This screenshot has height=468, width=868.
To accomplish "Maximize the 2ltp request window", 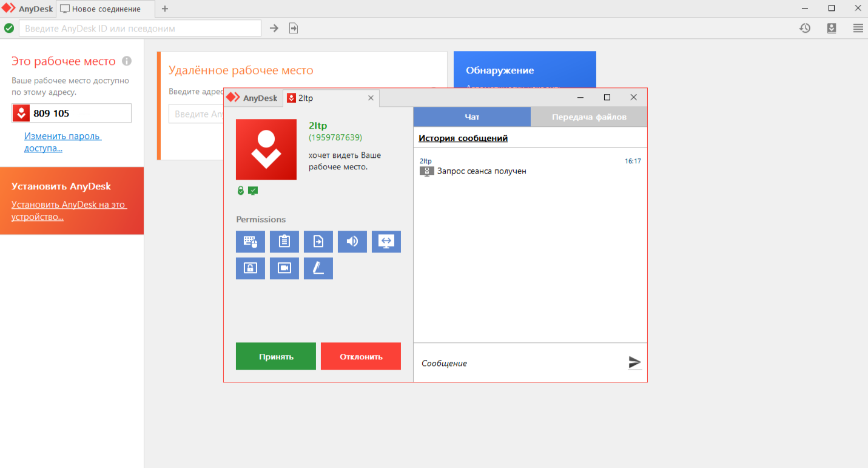I will click(607, 97).
